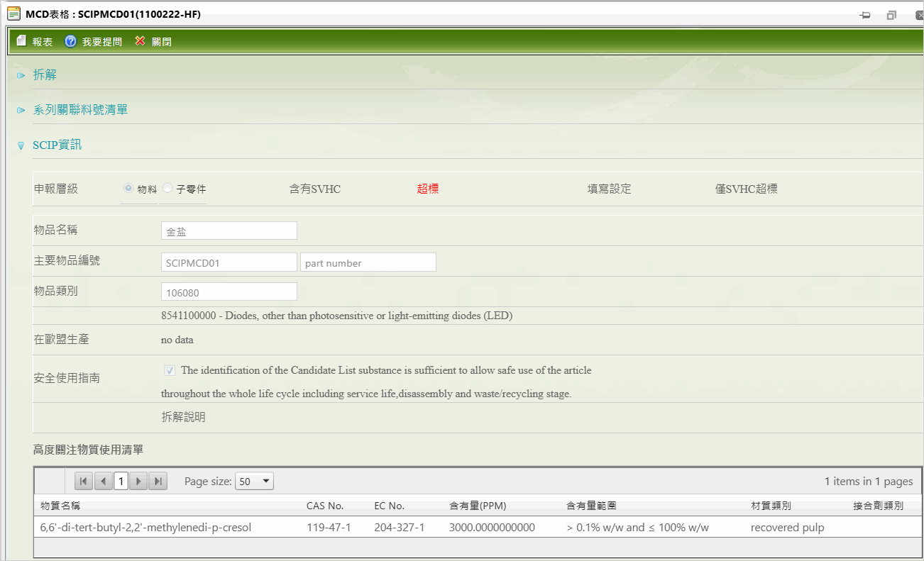The height and width of the screenshot is (561, 924).
Task: Click the 1 items in 1 pages text
Action: pyautogui.click(x=869, y=481)
